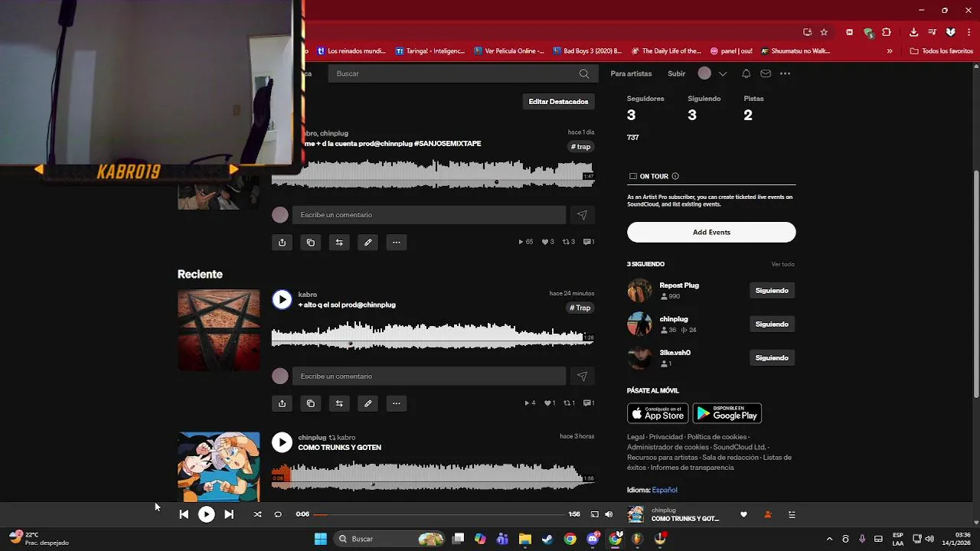This screenshot has width=980, height=551.
Task: Send comment on + alto q el sol track
Action: click(x=582, y=376)
